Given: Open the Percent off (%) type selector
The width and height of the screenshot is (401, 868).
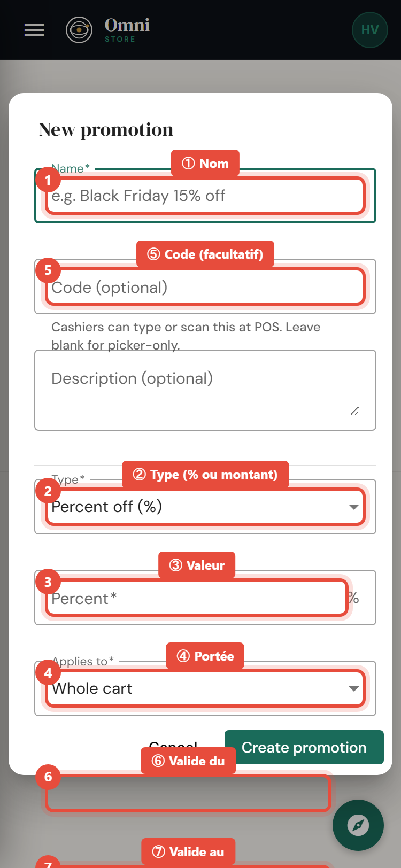Looking at the screenshot, I should tap(205, 507).
